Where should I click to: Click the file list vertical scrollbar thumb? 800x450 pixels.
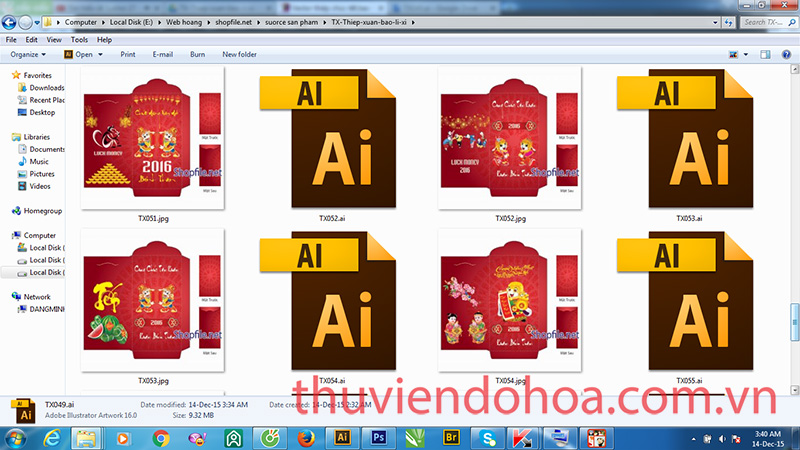[794, 322]
